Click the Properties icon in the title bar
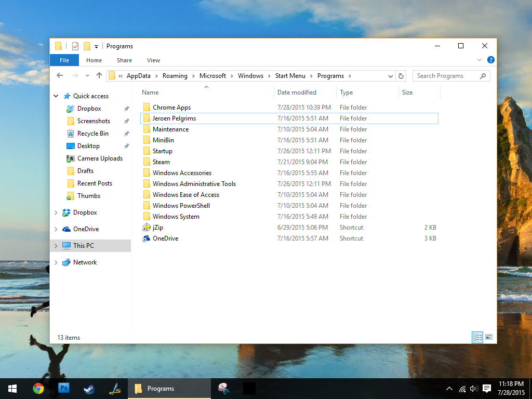 (75, 46)
